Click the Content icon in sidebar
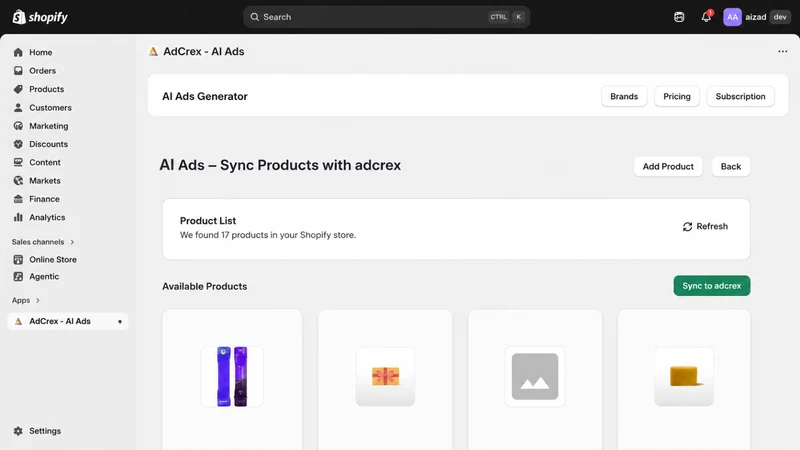Viewport: 800px width, 450px height. click(18, 162)
